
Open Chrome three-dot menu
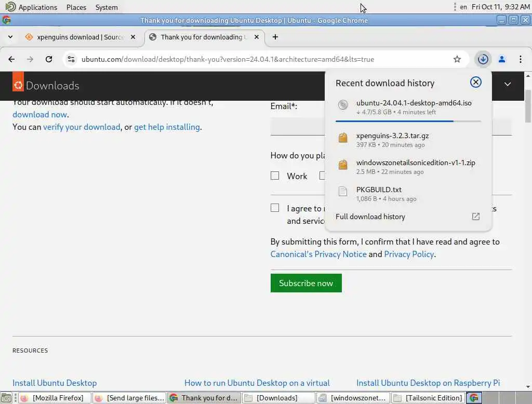(x=521, y=59)
